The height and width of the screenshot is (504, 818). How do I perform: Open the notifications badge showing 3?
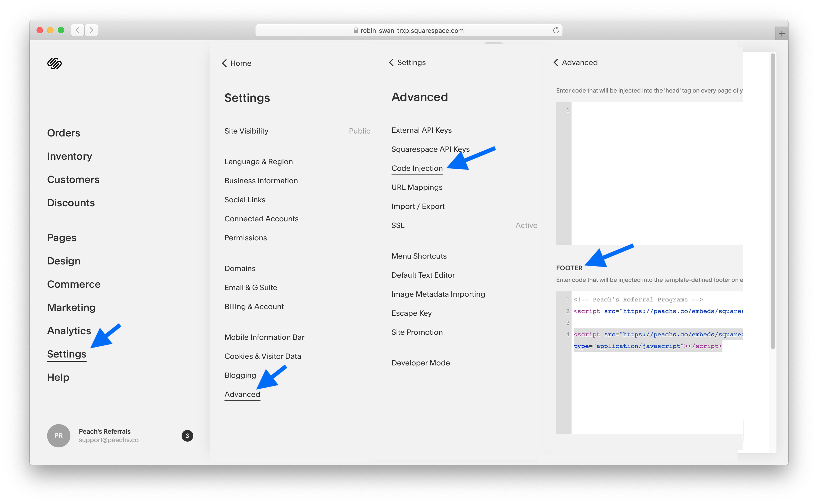point(187,436)
